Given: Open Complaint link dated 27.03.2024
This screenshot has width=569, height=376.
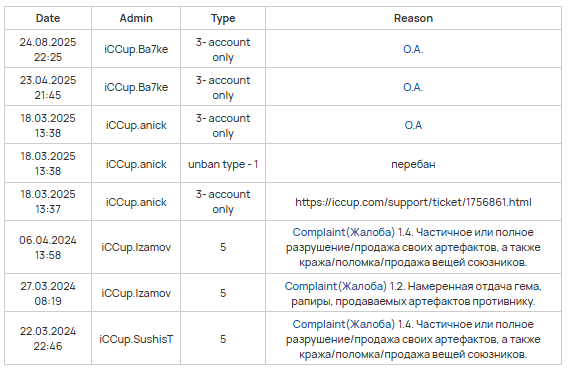Looking at the screenshot, I should 335,286.
